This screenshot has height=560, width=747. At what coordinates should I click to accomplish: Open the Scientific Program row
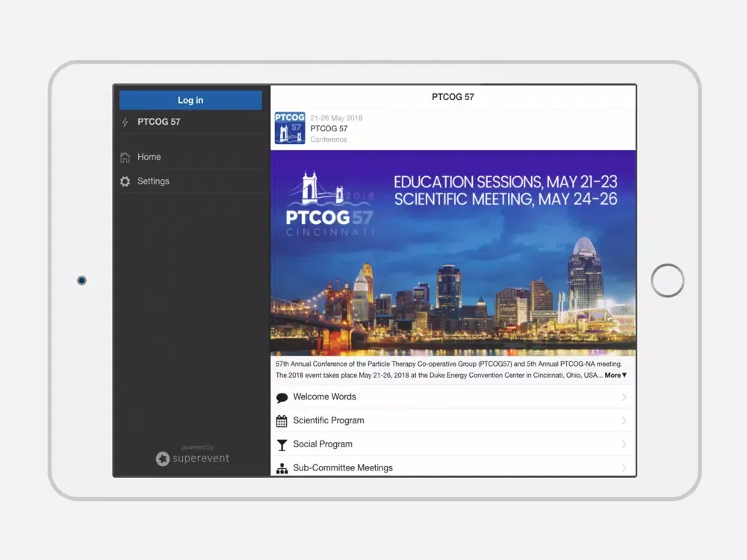[453, 420]
